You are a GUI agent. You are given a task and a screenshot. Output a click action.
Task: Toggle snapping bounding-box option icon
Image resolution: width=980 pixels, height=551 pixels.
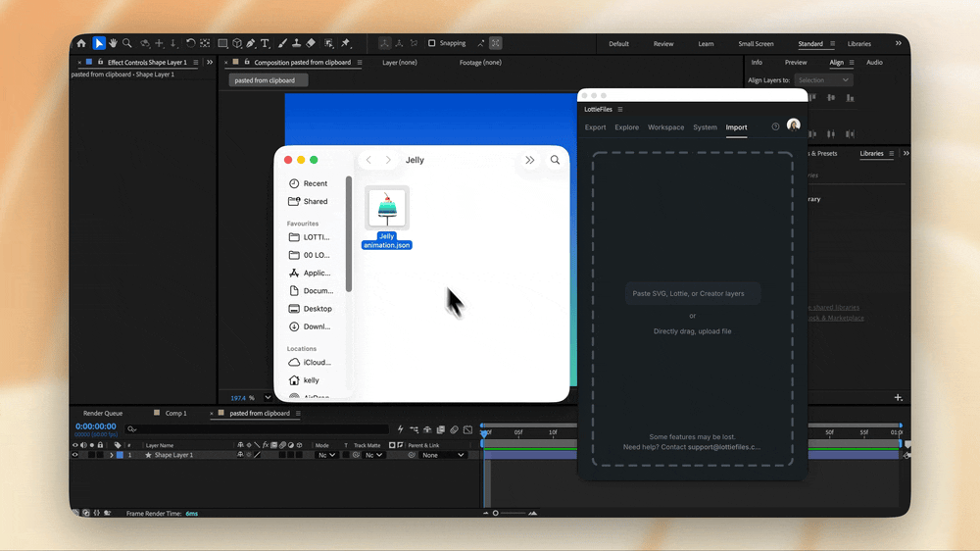click(x=496, y=43)
